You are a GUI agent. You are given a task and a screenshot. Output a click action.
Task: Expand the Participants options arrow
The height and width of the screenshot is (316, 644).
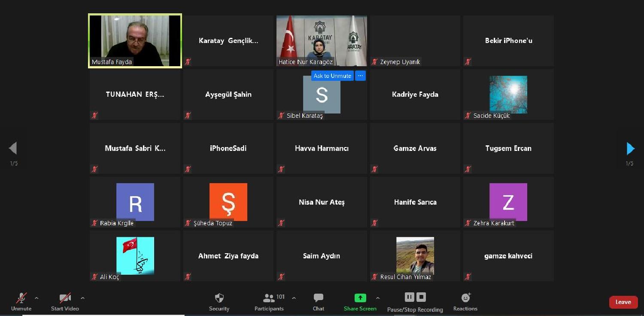point(294,298)
